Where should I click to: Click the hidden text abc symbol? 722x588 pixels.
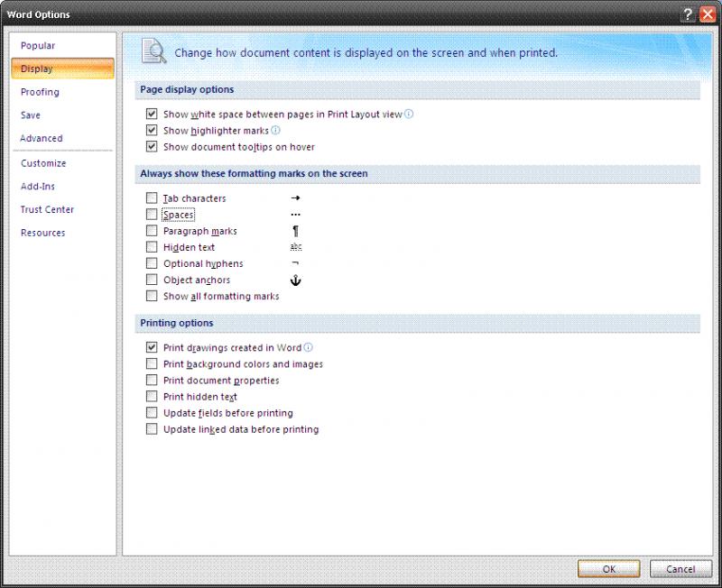click(x=296, y=247)
